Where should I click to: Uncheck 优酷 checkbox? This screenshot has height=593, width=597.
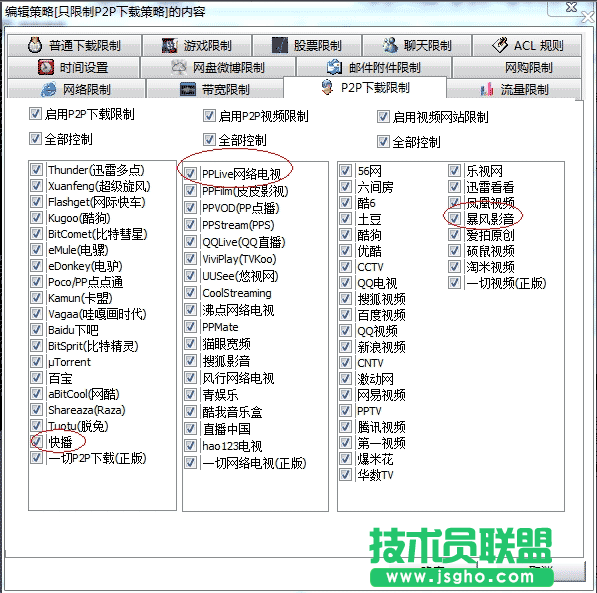pos(345,251)
